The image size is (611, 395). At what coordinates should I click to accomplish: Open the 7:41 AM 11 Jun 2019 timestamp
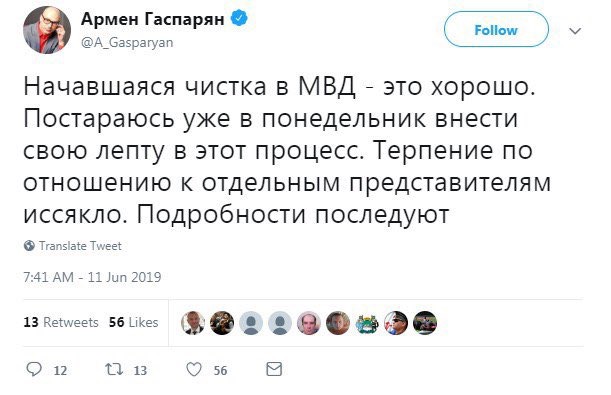[x=92, y=277]
